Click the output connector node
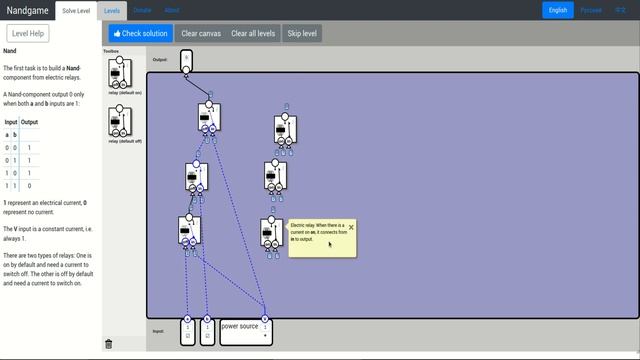 pyautogui.click(x=186, y=70)
